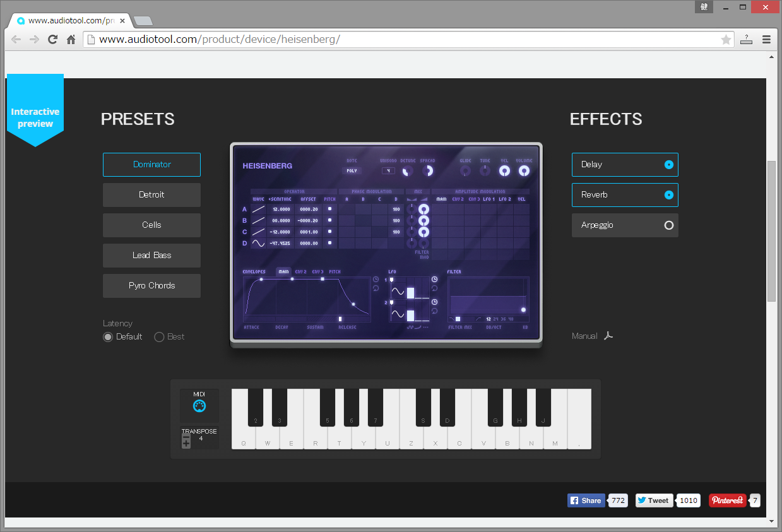The width and height of the screenshot is (782, 532).
Task: Click LFO 2 retrigger loop icon
Action: (x=434, y=310)
